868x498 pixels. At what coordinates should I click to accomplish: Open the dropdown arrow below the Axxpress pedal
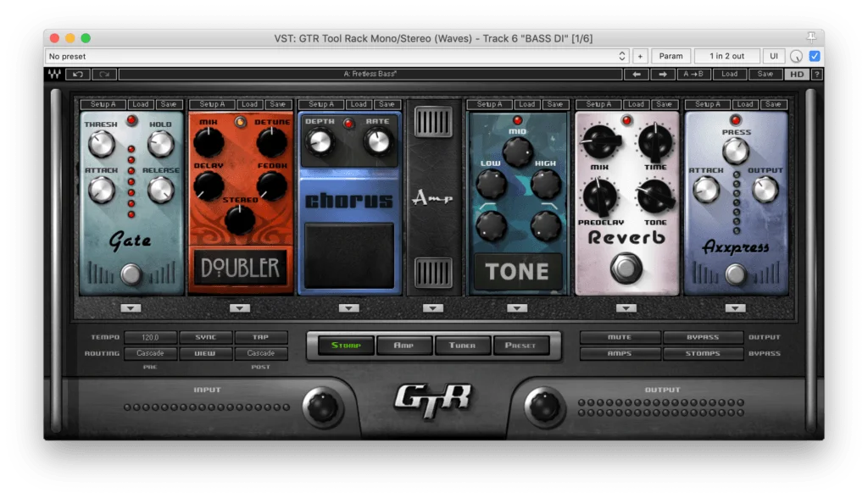[735, 308]
